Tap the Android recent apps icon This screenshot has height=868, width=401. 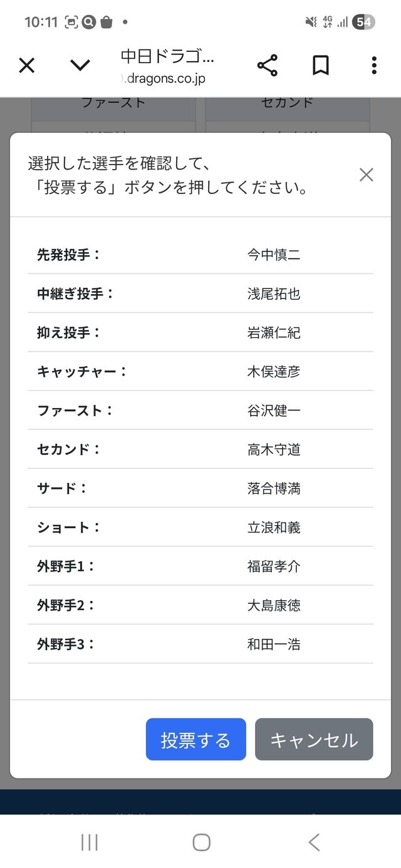tap(90, 842)
